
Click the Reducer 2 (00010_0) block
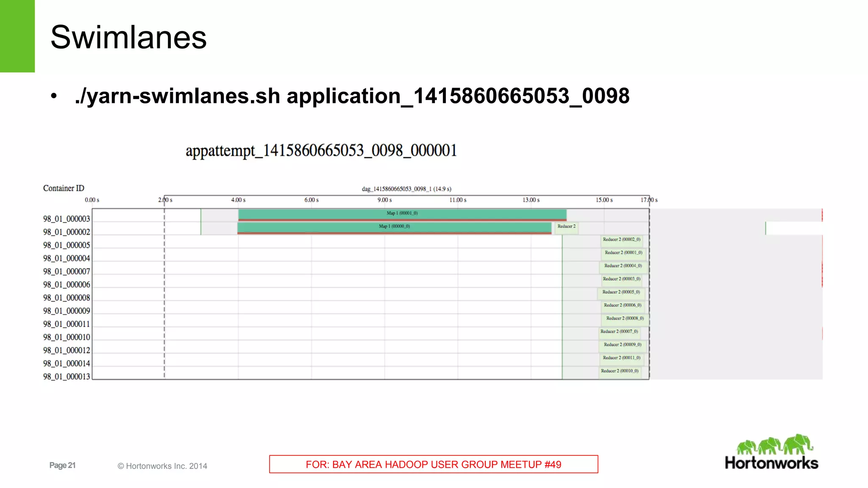point(620,372)
